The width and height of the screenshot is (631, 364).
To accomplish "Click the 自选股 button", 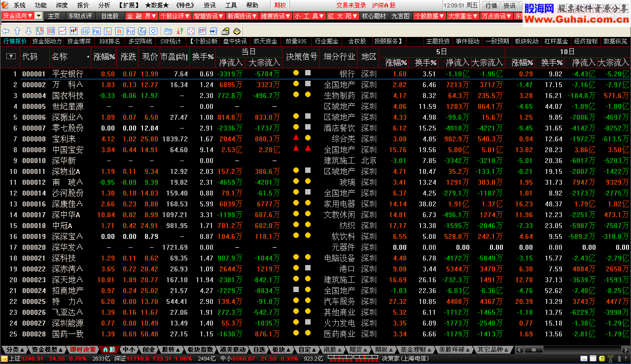I will tap(110, 16).
